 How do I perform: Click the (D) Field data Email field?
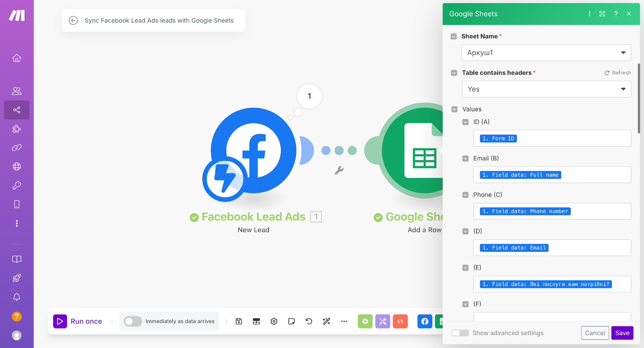(552, 248)
